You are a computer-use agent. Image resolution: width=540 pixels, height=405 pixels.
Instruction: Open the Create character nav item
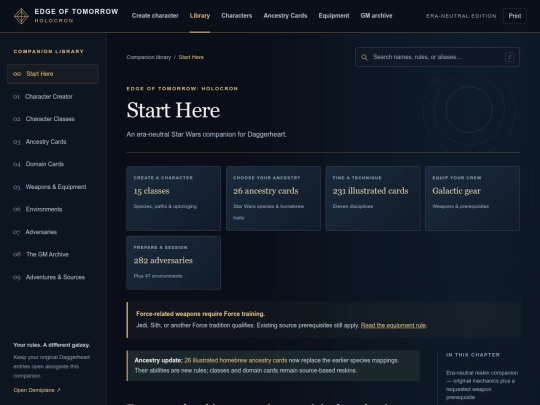pyautogui.click(x=155, y=16)
